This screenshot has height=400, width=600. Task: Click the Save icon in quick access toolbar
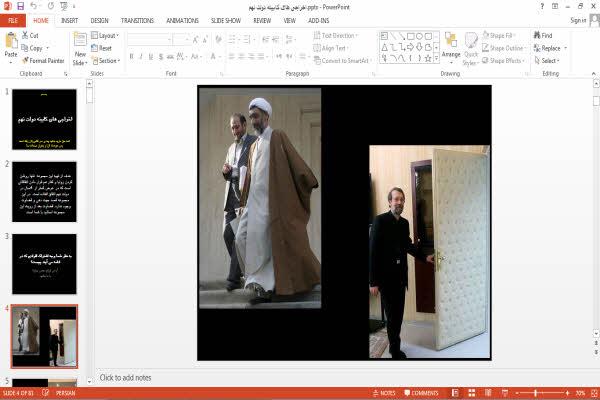[20, 6]
